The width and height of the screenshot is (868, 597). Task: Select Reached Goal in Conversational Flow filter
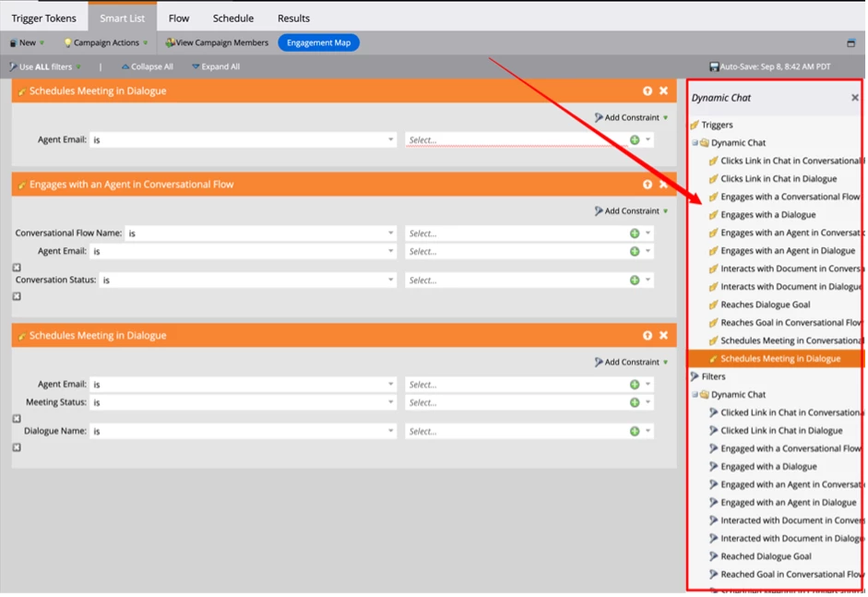click(785, 575)
